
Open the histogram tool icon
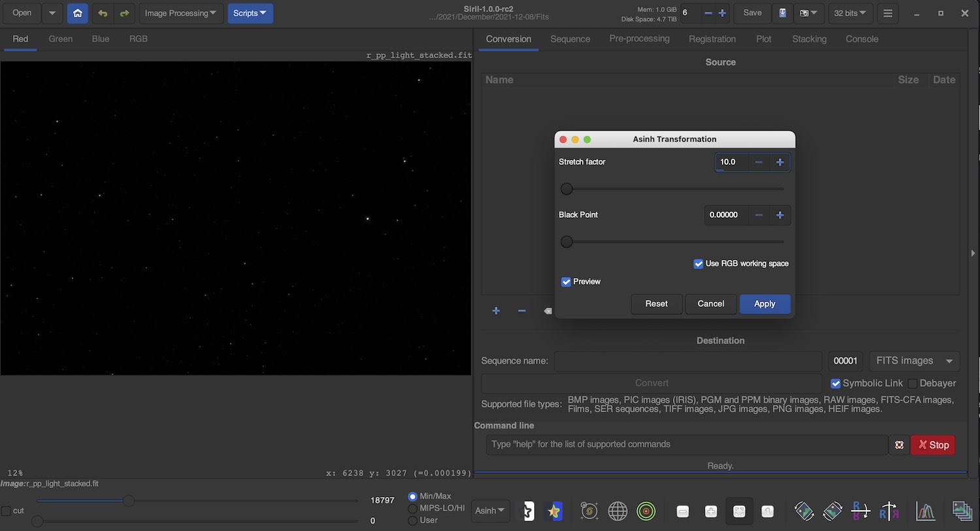(925, 511)
